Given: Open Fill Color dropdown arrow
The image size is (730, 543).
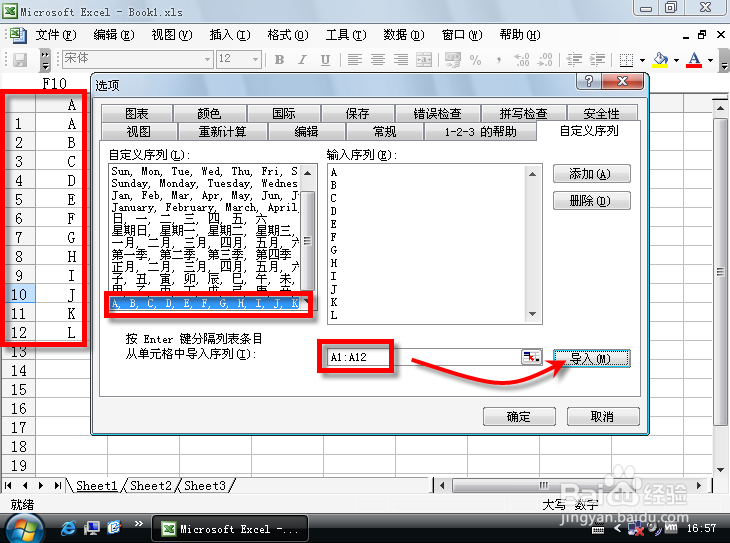Looking at the screenshot, I should [x=676, y=60].
